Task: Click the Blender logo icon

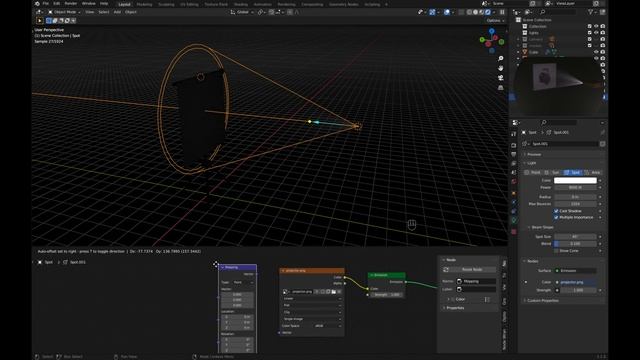Action: 38,4
